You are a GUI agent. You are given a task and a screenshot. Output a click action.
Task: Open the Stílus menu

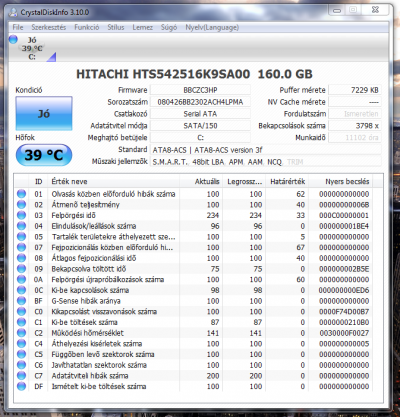coord(116,27)
